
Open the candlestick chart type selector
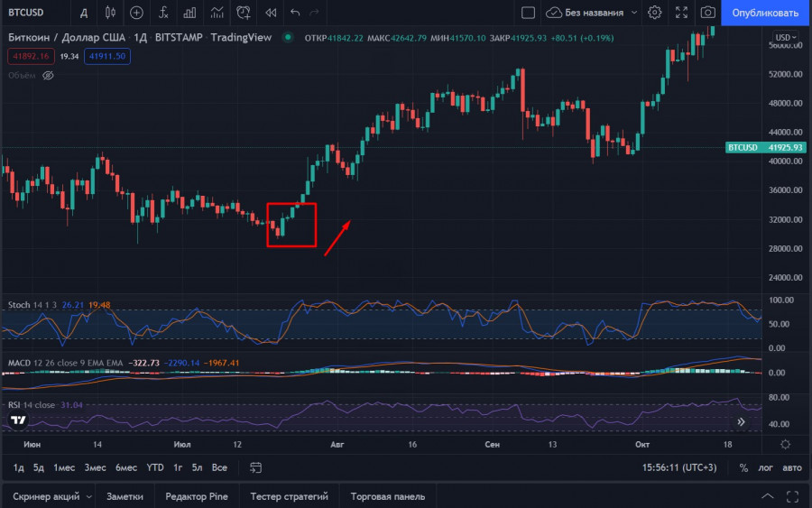point(110,13)
